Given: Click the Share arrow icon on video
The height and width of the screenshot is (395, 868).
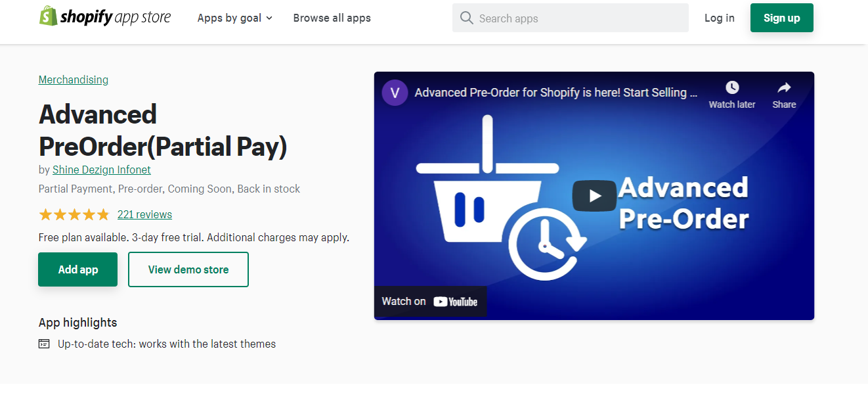Looking at the screenshot, I should pos(784,87).
